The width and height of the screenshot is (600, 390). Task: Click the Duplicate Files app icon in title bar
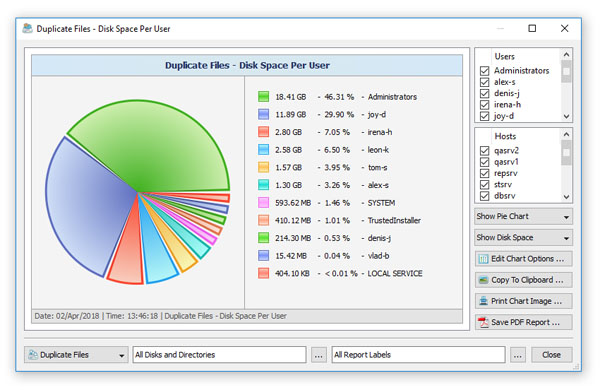pyautogui.click(x=28, y=28)
